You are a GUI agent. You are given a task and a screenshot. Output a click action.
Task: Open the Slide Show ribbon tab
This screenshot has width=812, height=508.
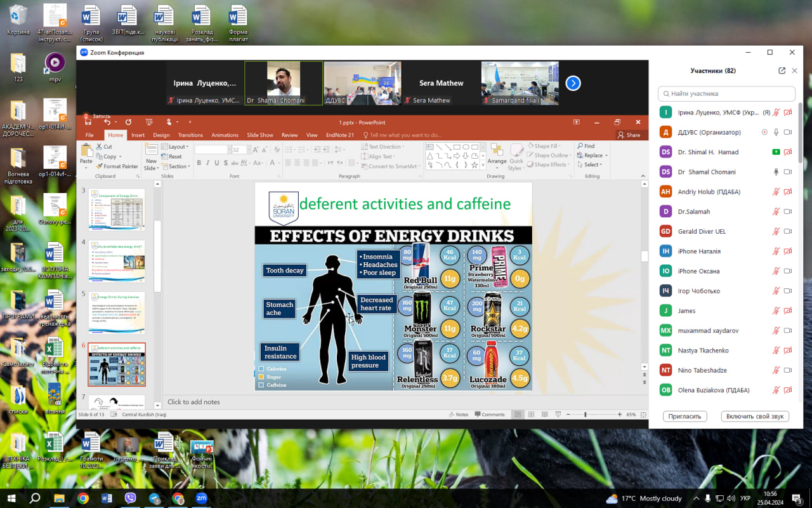pos(260,135)
